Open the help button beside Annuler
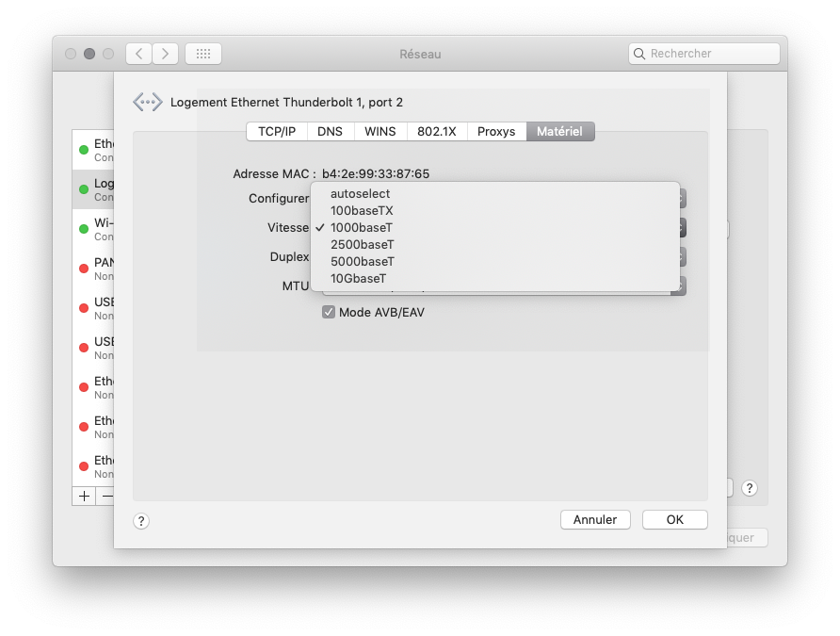This screenshot has width=840, height=636. click(x=141, y=521)
